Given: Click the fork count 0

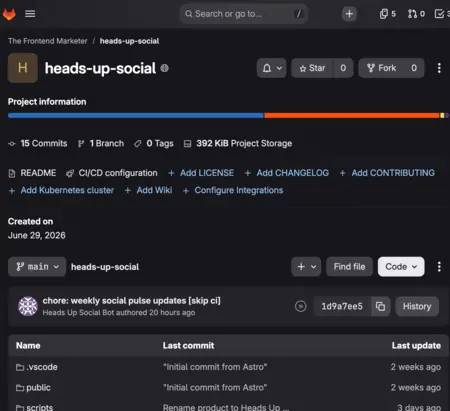Looking at the screenshot, I should 414,68.
